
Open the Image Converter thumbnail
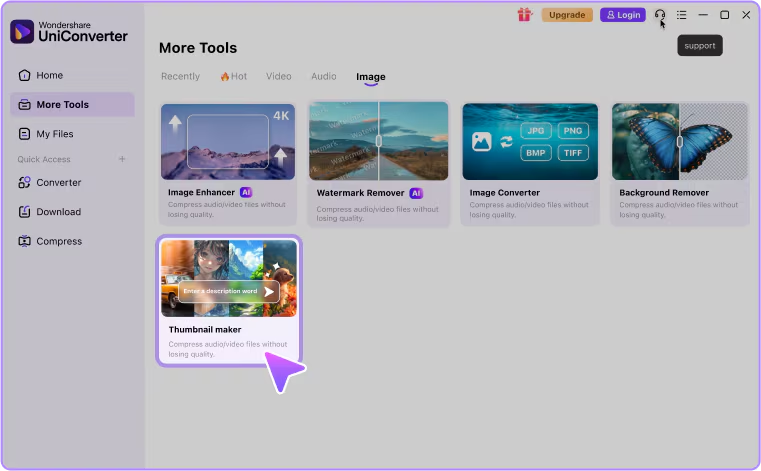coord(530,142)
